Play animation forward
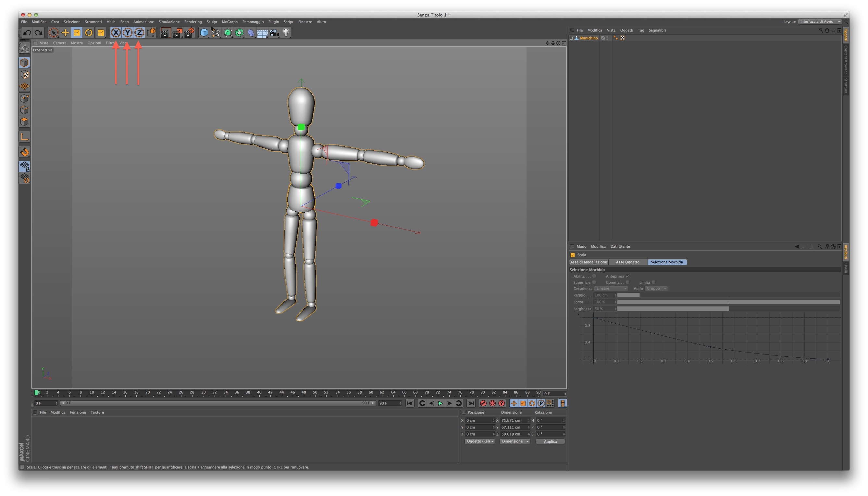The height and width of the screenshot is (496, 868). [x=440, y=403]
